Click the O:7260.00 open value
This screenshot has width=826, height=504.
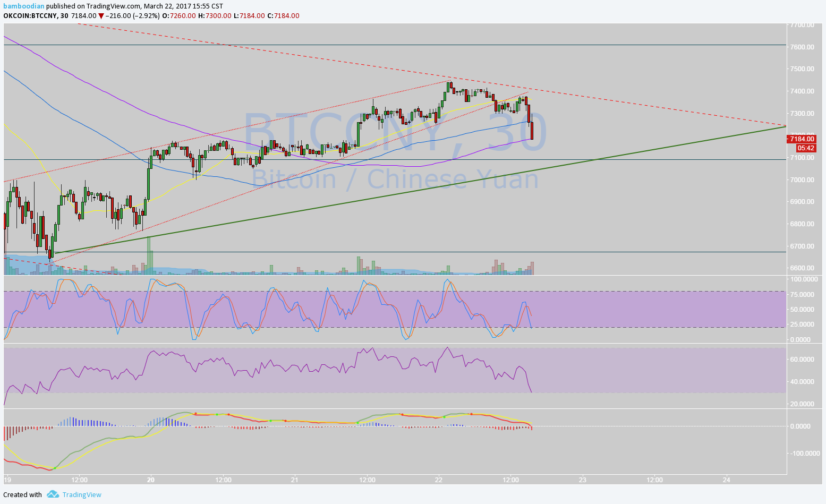pyautogui.click(x=179, y=16)
